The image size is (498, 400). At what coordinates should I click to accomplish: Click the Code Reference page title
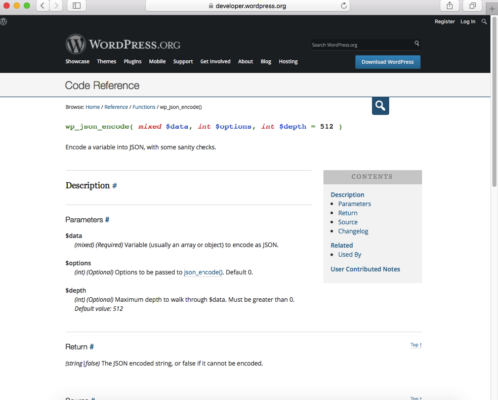tap(102, 85)
